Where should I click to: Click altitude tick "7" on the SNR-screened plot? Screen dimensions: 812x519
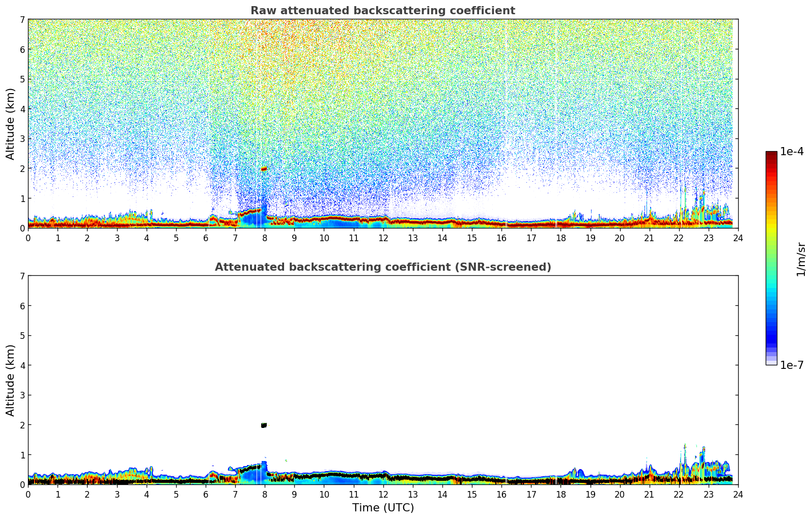(22, 276)
